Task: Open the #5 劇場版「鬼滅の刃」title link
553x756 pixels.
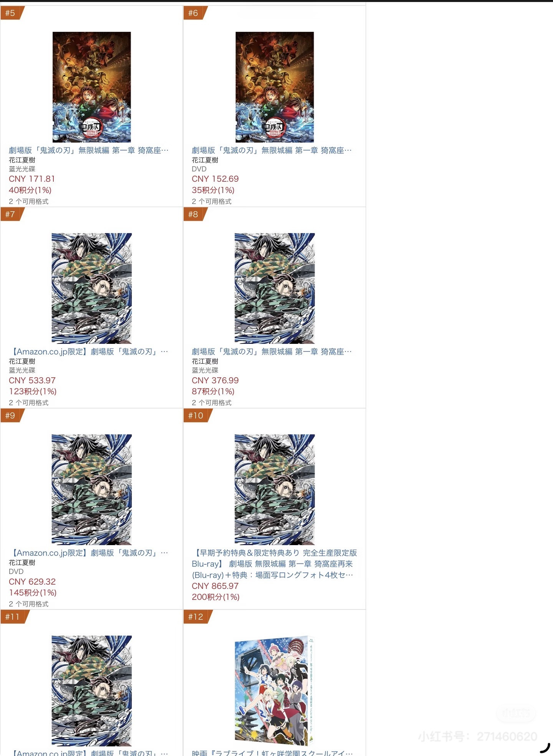Action: [89, 150]
